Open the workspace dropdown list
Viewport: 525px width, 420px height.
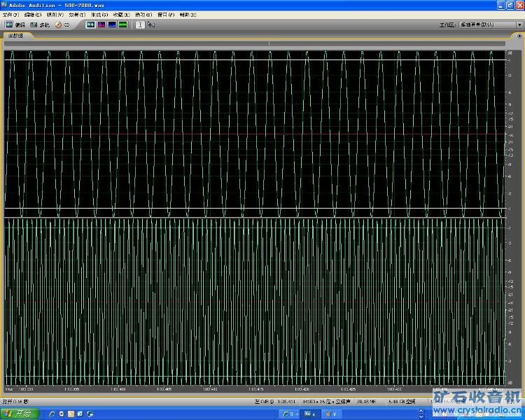pyautogui.click(x=491, y=24)
